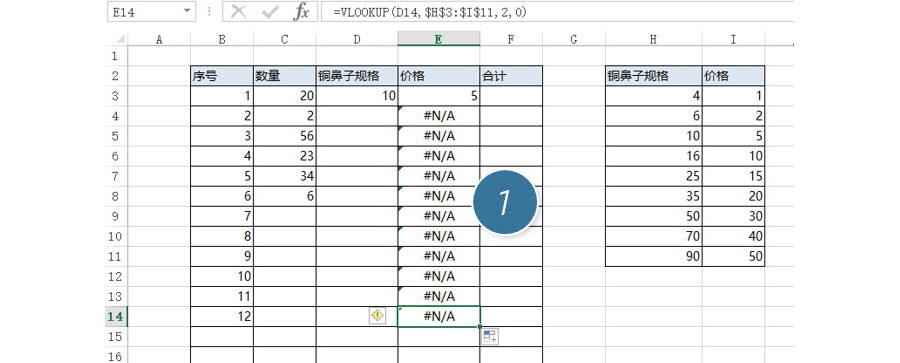The width and height of the screenshot is (900, 363).
Task: Select column D header
Action: 357,40
